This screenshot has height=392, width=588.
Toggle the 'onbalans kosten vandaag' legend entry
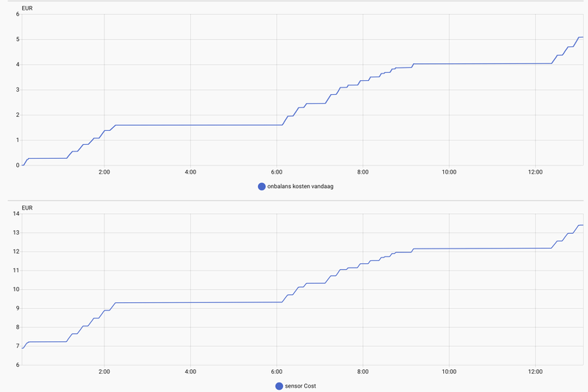coord(296,186)
